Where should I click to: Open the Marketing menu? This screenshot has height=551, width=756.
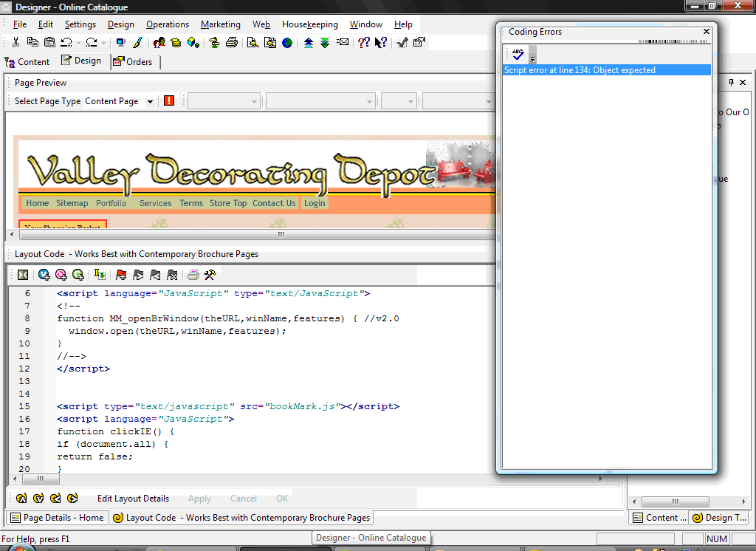220,24
